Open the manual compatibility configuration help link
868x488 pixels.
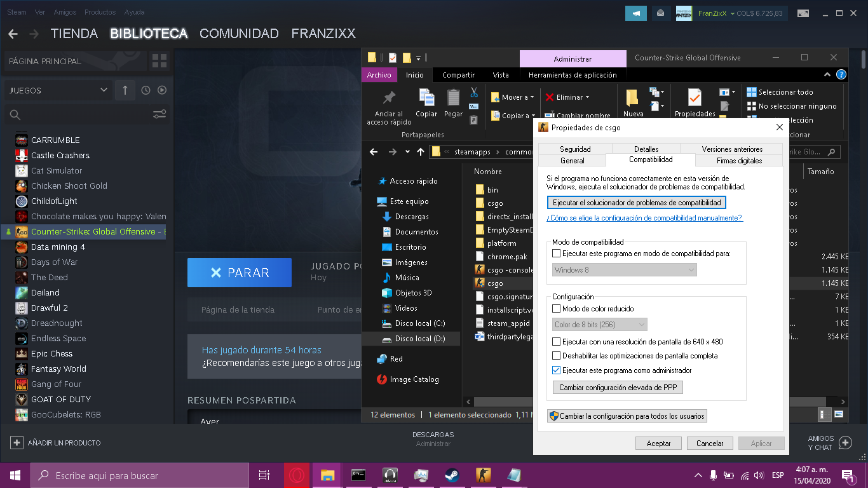644,218
